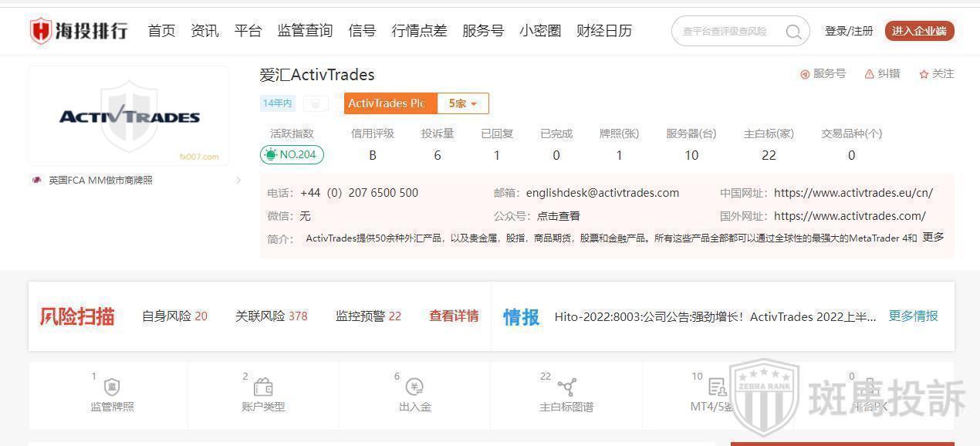This screenshot has height=446, width=980.
Task: Click the 更多情报 link
Action: point(913,316)
